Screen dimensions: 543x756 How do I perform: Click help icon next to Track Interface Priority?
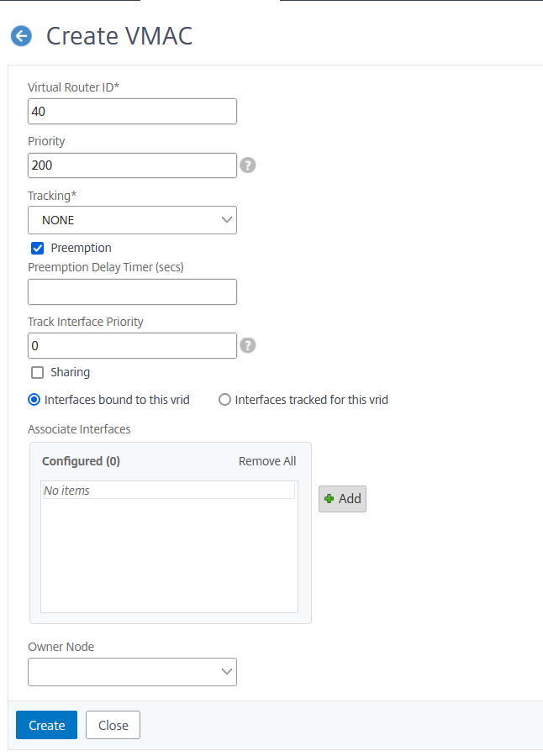[247, 345]
